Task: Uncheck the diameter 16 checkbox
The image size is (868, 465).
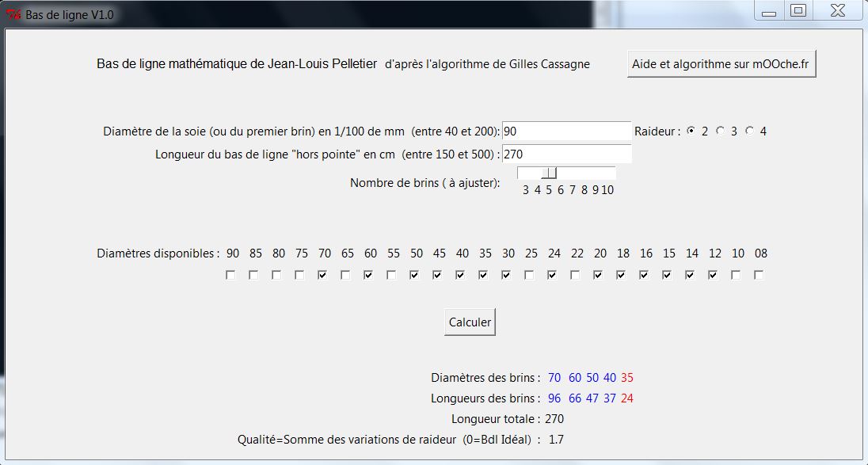Action: click(x=645, y=275)
